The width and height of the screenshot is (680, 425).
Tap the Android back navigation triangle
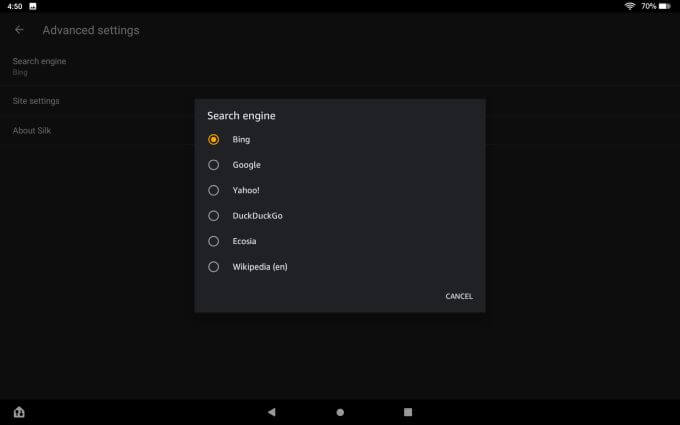click(x=271, y=412)
